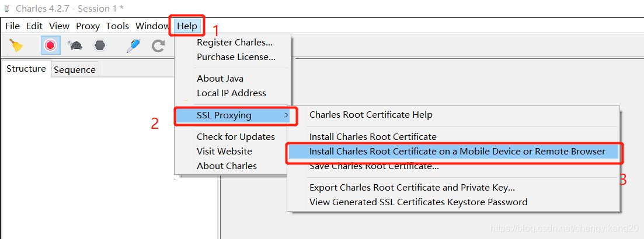Select the compose pen tool icon

coord(133,45)
